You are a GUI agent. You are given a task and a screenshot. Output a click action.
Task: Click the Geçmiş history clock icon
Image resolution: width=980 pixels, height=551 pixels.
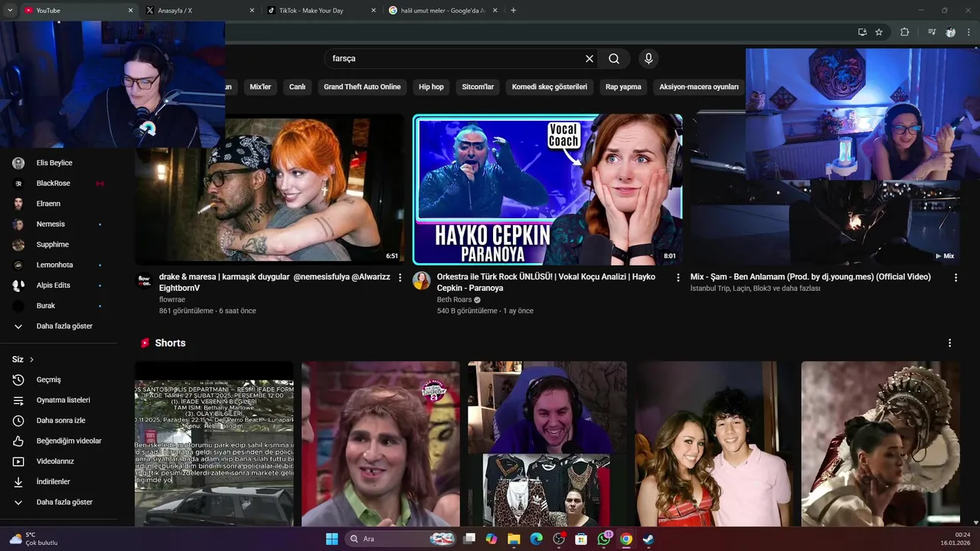tap(18, 380)
